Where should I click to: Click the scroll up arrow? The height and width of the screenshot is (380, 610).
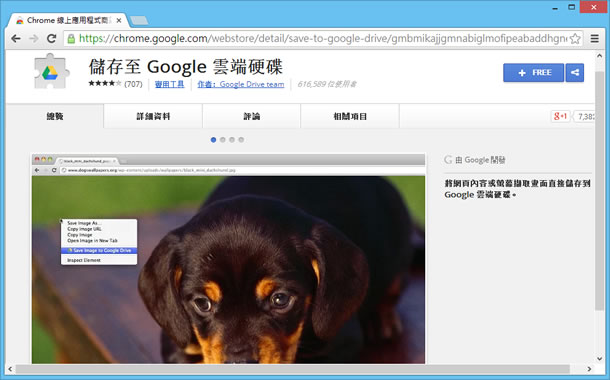(x=599, y=56)
